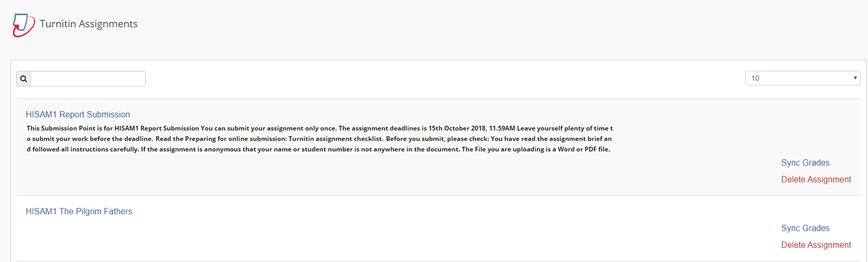Image resolution: width=868 pixels, height=262 pixels.
Task: Sync Grades for The Pilgrim Fathers
Action: (805, 228)
